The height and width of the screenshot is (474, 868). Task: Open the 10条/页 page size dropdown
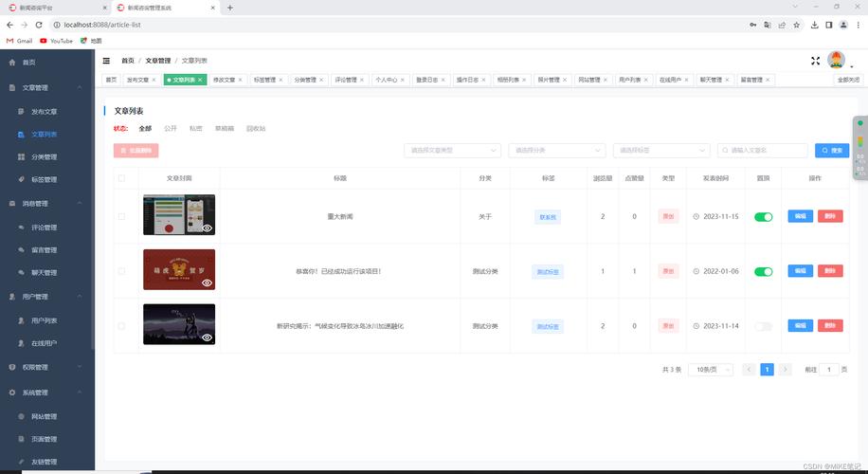tap(710, 370)
